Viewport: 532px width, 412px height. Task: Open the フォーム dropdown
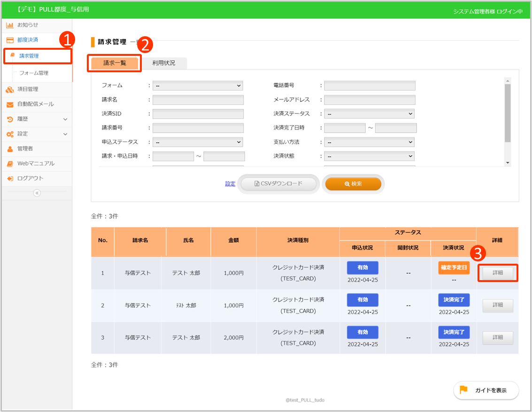coord(198,86)
